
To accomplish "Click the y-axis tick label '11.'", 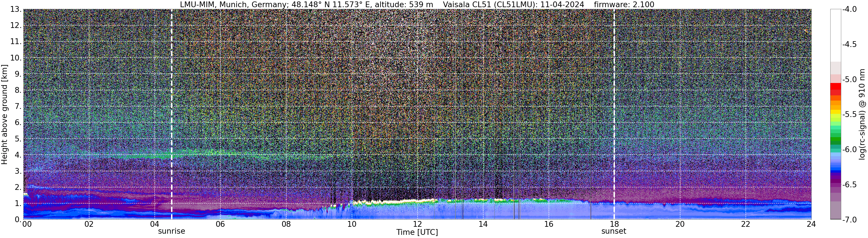I will (x=16, y=42).
